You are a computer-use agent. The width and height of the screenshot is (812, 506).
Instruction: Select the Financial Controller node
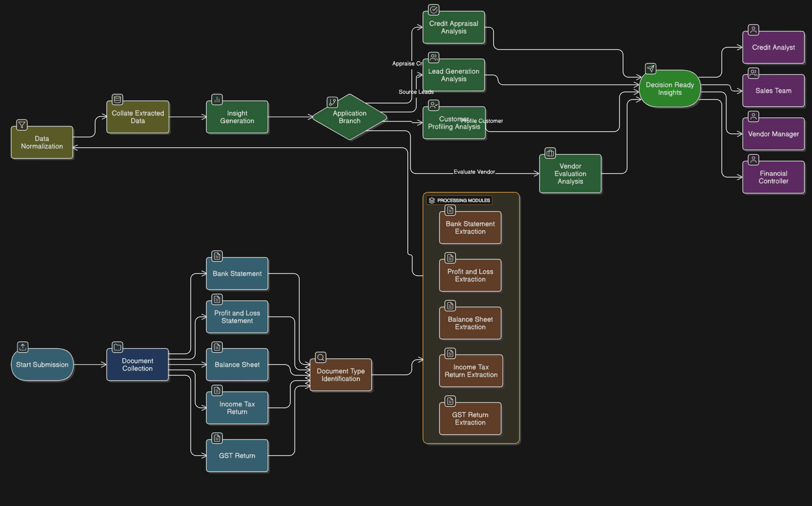[x=773, y=178]
